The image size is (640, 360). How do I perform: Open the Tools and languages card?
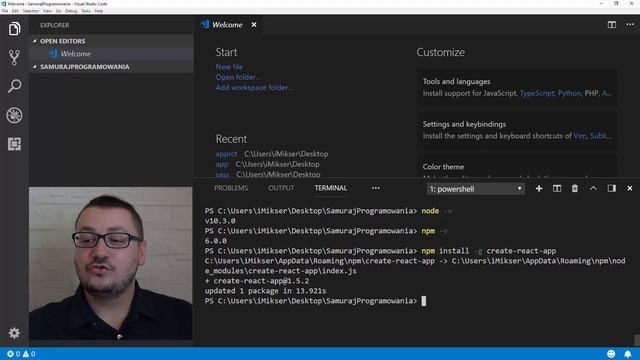click(x=517, y=88)
